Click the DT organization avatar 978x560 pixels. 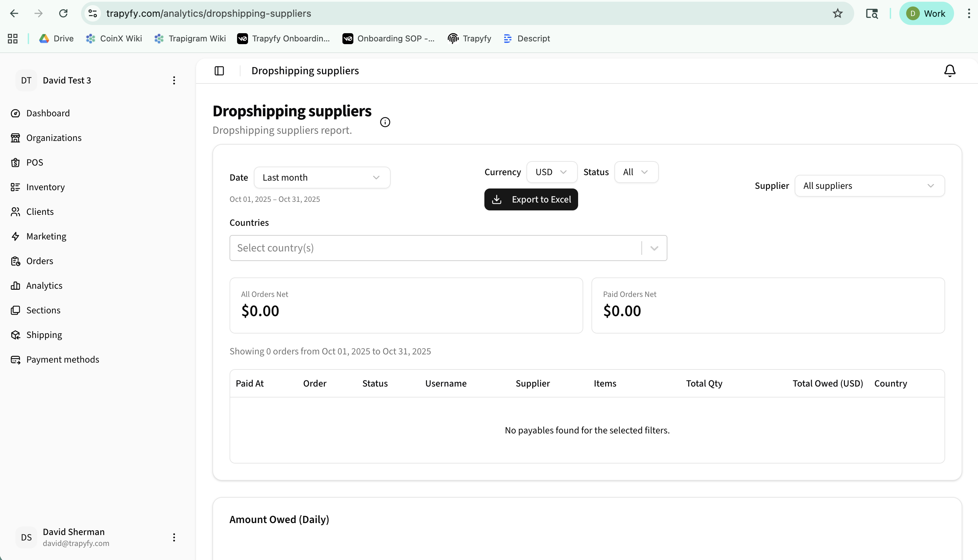(26, 80)
